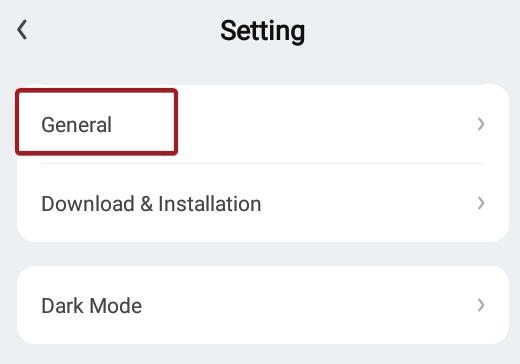
Task: Click the Download & Installation text label
Action: [x=151, y=204]
